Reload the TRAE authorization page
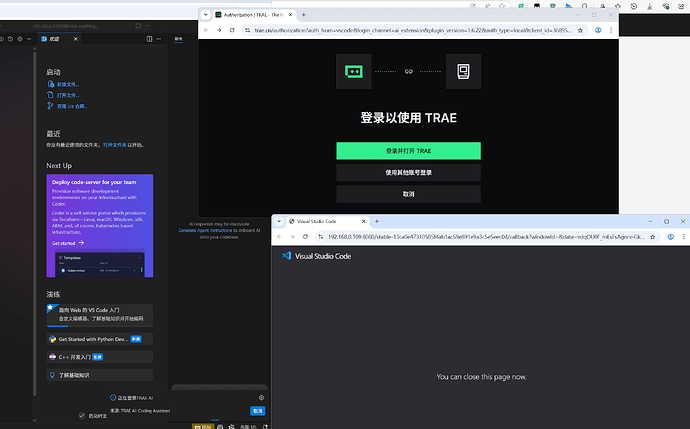 click(232, 30)
